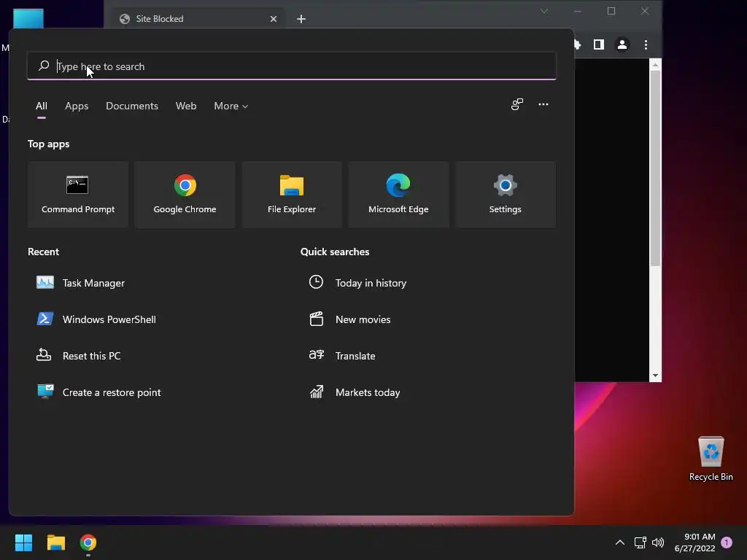Run Today in history quick search
The width and height of the screenshot is (747, 560).
357,283
